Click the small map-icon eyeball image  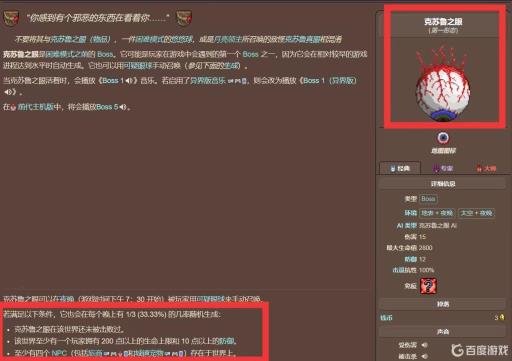pos(443,138)
